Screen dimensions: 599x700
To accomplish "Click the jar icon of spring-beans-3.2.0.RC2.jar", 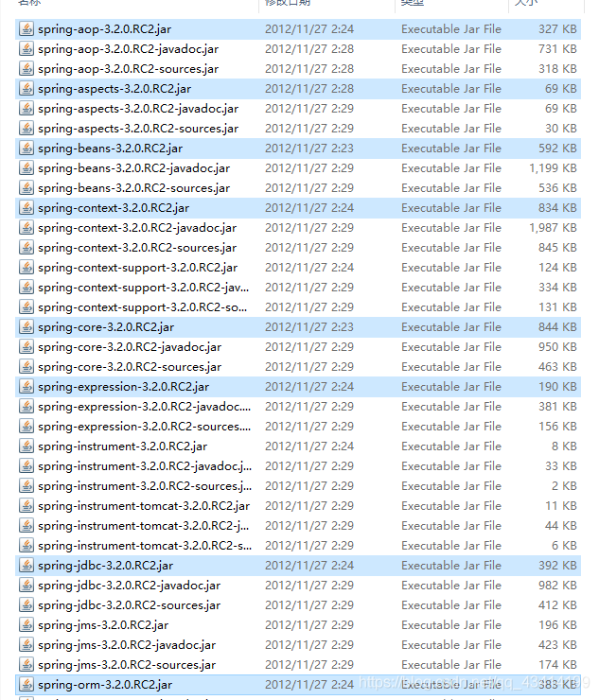I will tap(26, 149).
